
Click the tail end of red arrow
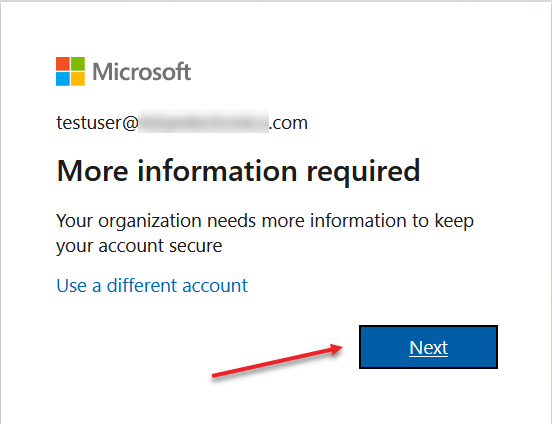tap(213, 375)
